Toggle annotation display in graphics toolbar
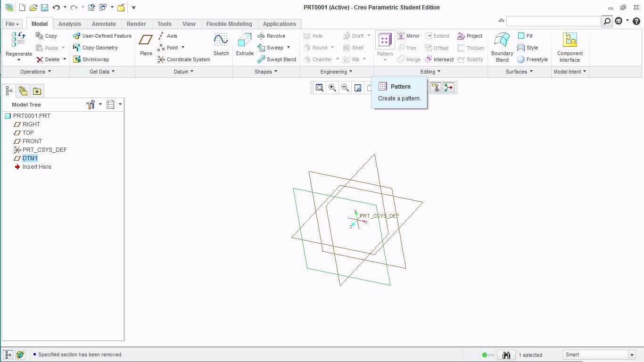The height and width of the screenshot is (362, 644). coord(436,88)
